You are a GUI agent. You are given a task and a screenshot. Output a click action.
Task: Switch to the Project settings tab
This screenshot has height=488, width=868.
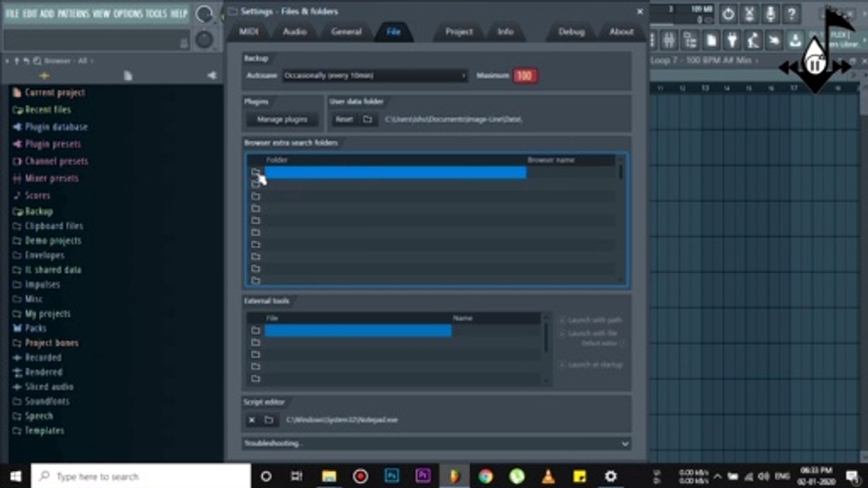tap(458, 31)
